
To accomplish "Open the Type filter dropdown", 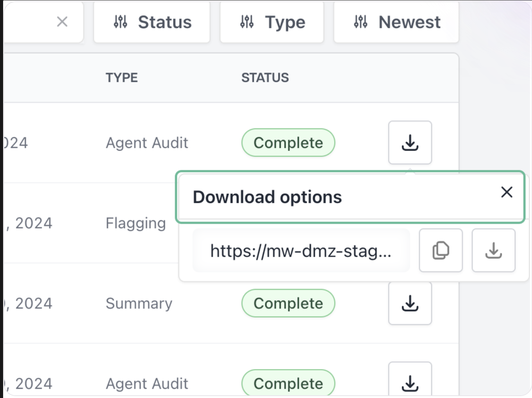I will coord(272,22).
